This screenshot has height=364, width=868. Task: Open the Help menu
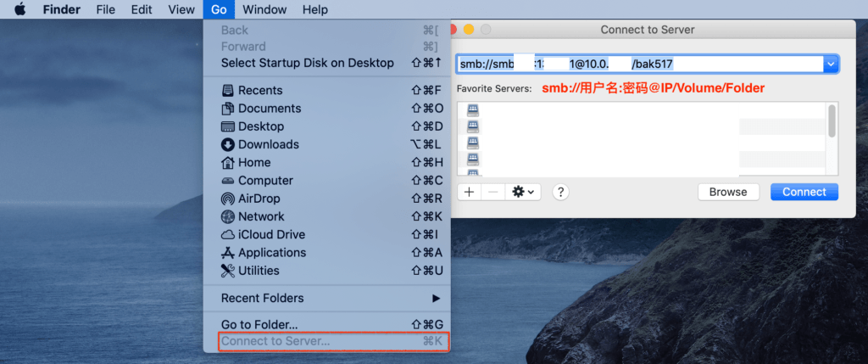(x=315, y=9)
